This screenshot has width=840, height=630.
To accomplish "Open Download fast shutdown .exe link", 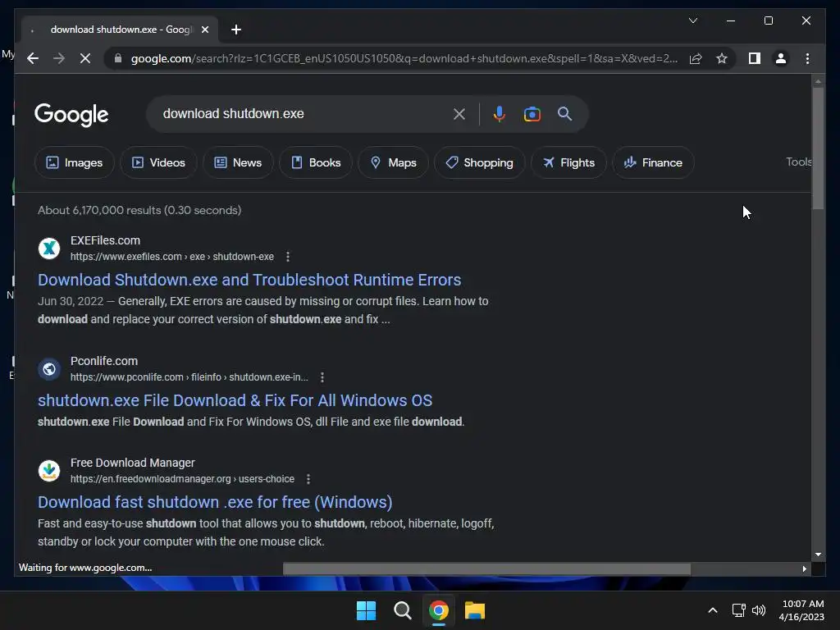I will (x=215, y=502).
